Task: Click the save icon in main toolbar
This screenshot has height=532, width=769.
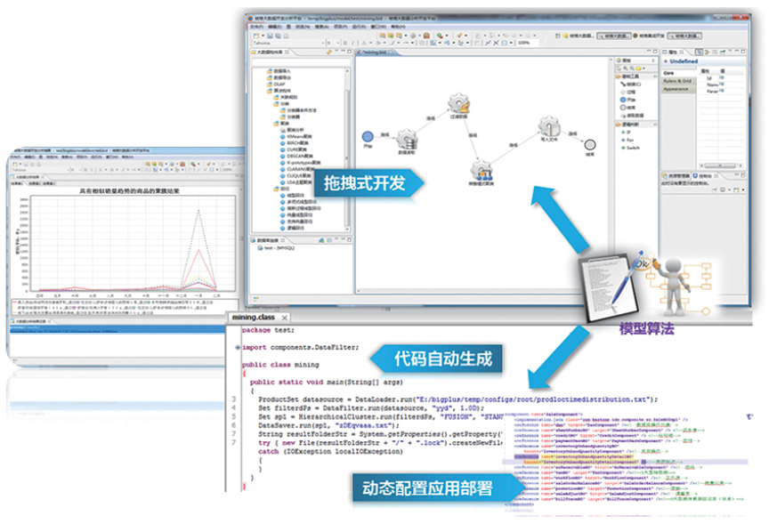Action: coord(270,36)
